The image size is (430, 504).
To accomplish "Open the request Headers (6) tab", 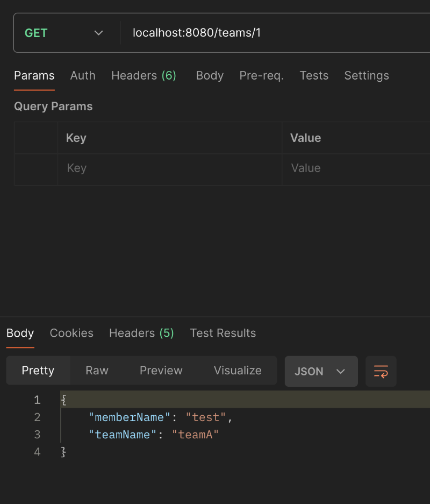I will coord(144,76).
